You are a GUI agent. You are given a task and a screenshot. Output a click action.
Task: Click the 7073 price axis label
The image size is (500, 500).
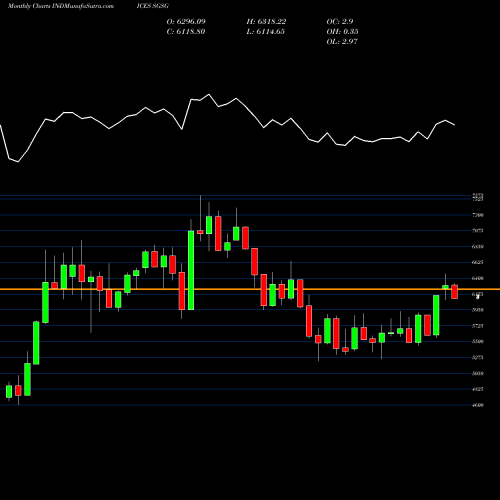point(478,231)
